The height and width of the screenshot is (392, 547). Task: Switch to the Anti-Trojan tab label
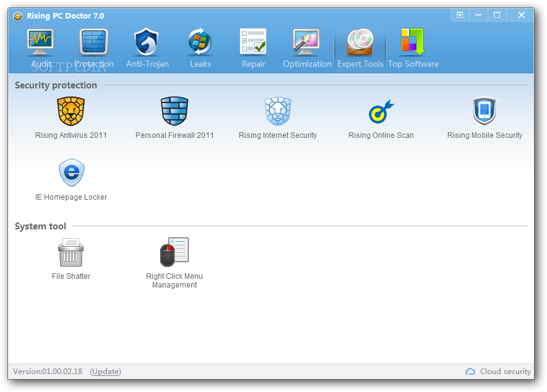click(x=147, y=64)
